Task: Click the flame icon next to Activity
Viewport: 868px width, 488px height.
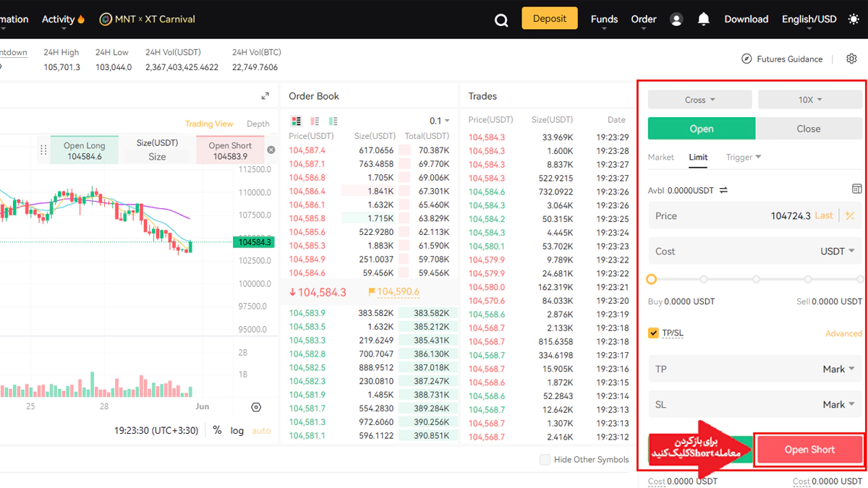Action: 81,20
